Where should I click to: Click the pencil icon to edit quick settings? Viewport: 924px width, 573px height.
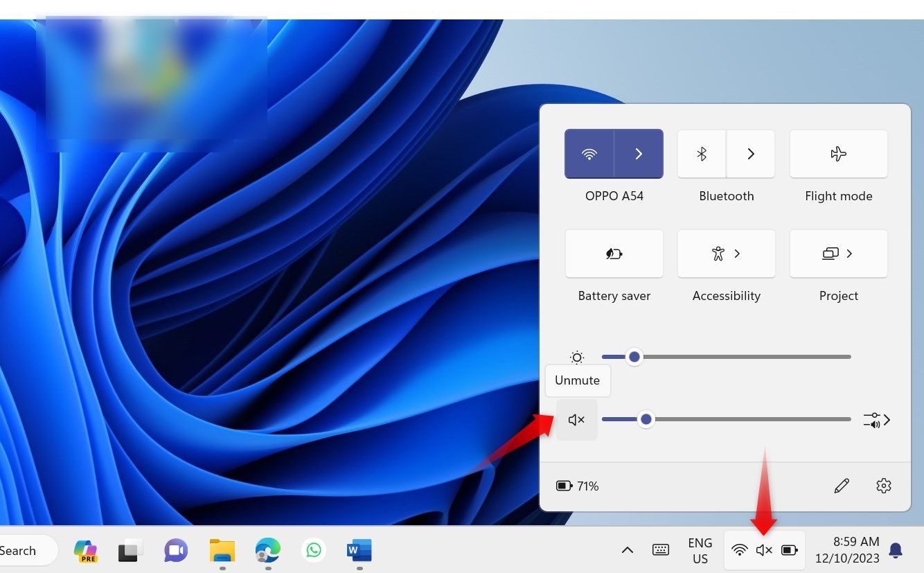click(842, 486)
